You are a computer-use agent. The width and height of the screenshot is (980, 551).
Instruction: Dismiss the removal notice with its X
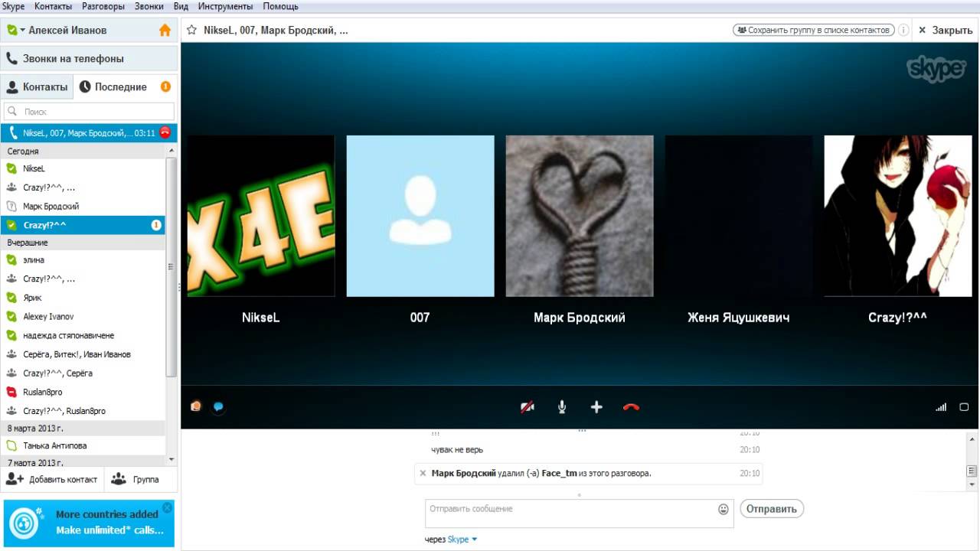(423, 474)
